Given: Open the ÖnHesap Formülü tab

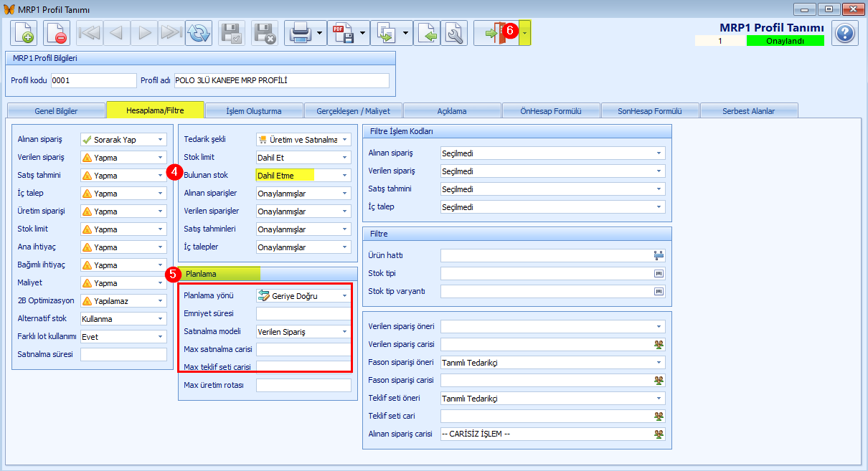Looking at the screenshot, I should point(551,111).
